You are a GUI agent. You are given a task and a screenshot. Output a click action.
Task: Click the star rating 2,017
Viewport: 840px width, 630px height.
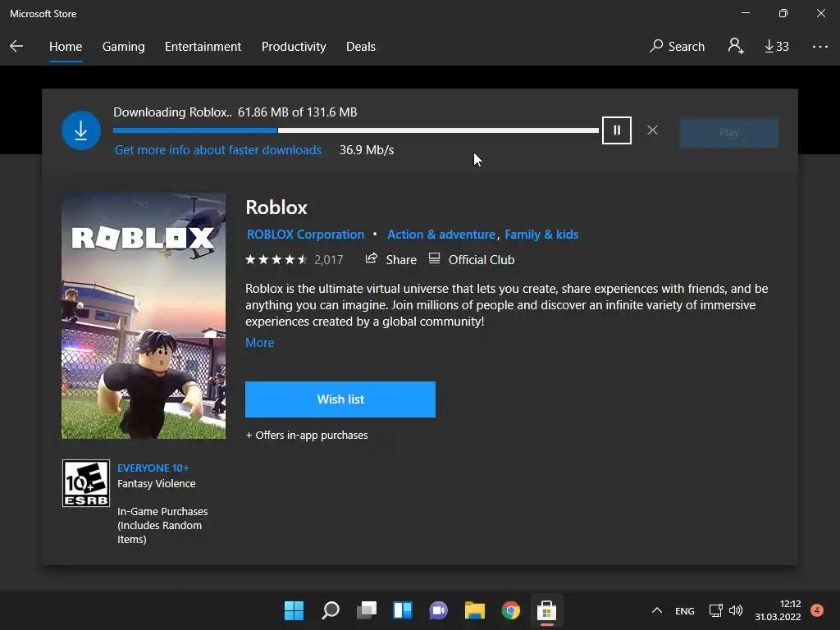point(294,260)
